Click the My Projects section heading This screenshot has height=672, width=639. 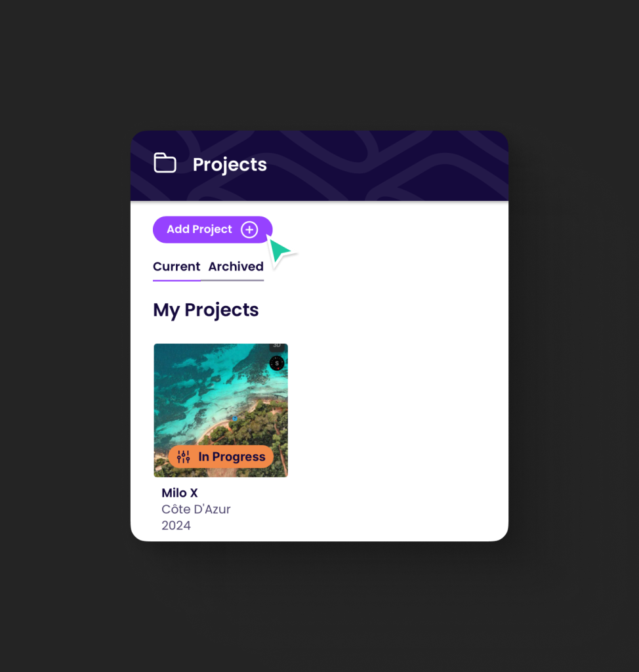206,310
